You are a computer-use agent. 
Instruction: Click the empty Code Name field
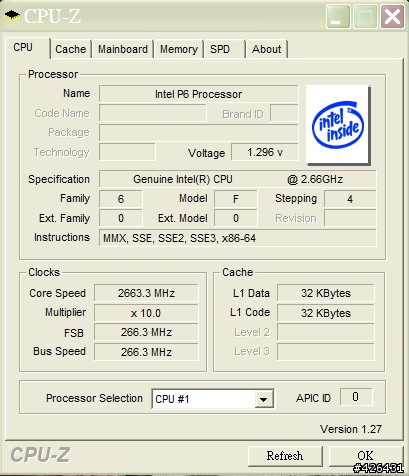(x=153, y=113)
